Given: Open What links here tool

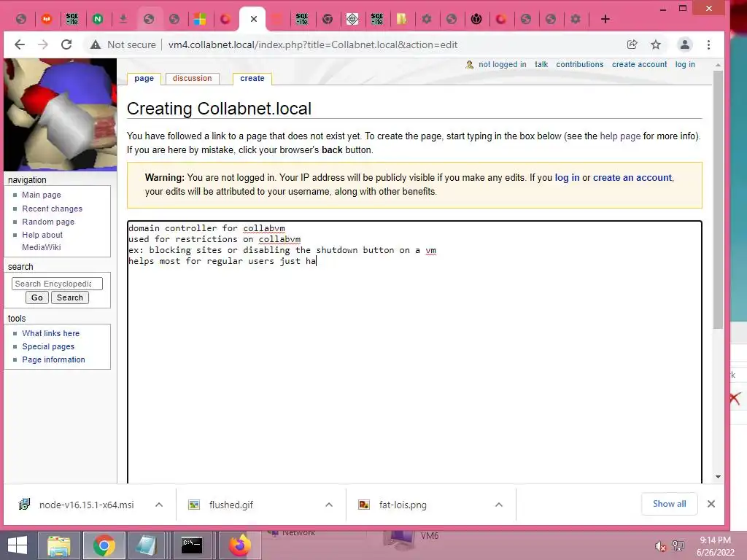Looking at the screenshot, I should [x=50, y=333].
